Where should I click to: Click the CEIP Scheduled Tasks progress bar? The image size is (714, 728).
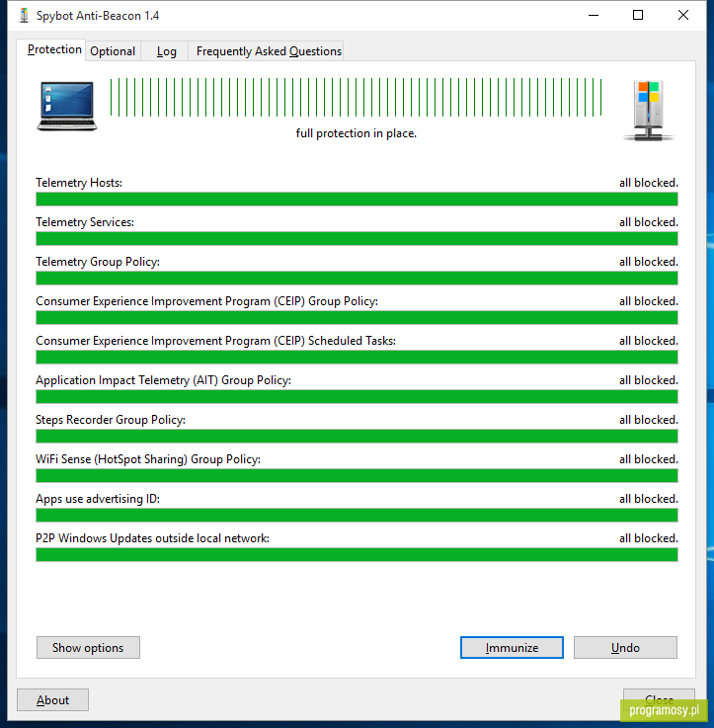[357, 357]
